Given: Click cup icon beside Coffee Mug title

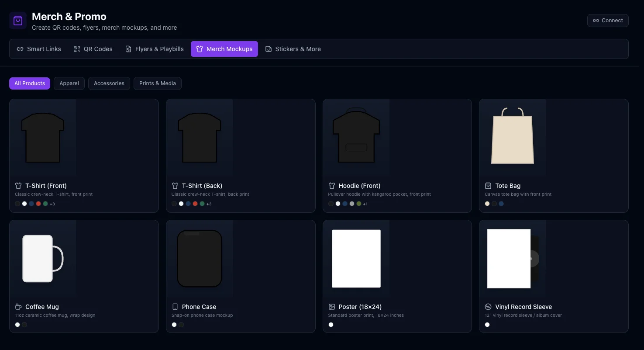Looking at the screenshot, I should [18, 307].
